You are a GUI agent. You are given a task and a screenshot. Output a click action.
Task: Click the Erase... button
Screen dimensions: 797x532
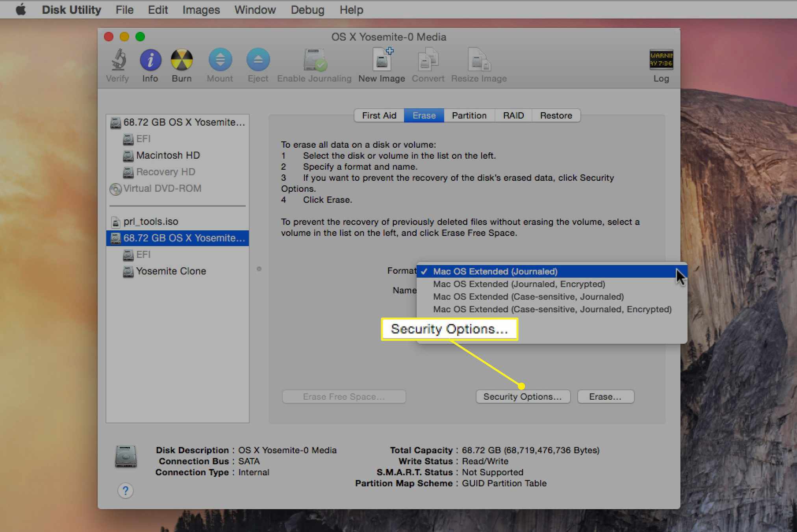click(x=606, y=397)
